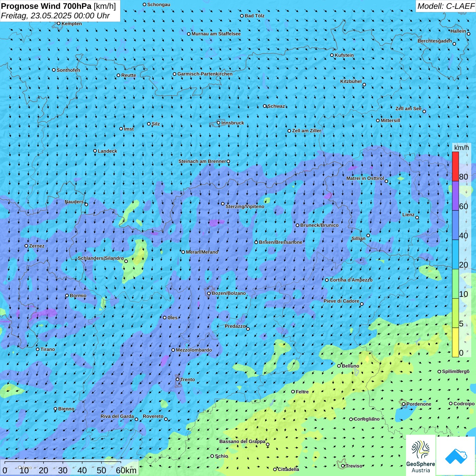Click the 'Sillian' label
Image resolution: width=476 pixels, height=476 pixels.
[358, 238]
